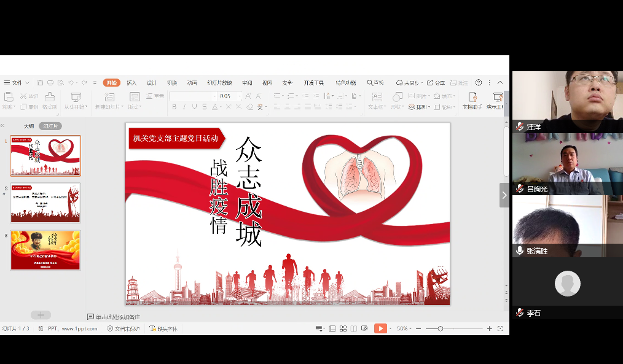
Task: Toggle the notes pane icon in status bar
Action: (319, 328)
